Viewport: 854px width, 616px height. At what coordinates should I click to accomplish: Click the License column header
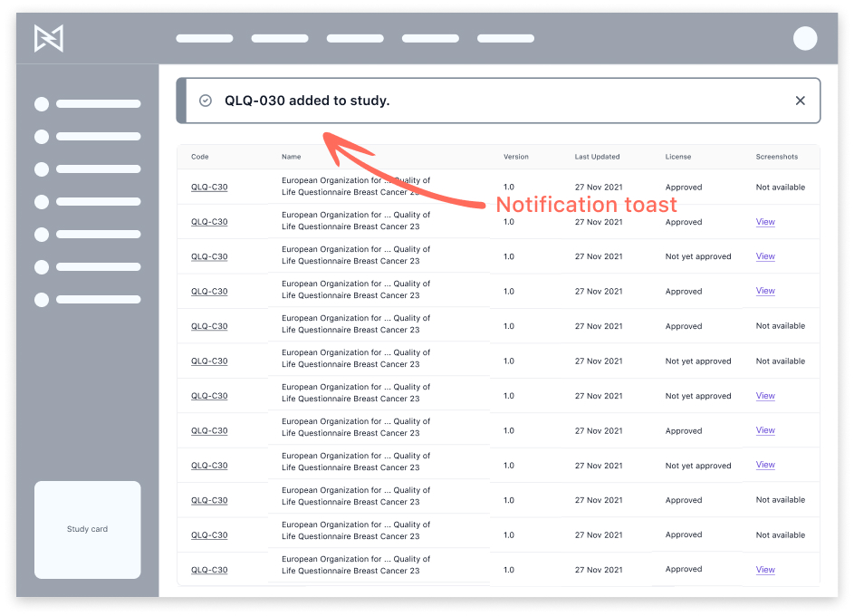(x=678, y=157)
